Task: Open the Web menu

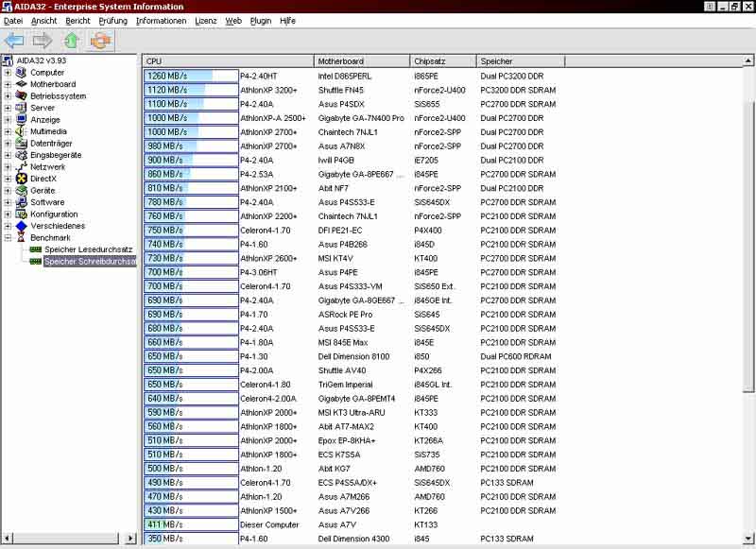Action: tap(233, 21)
